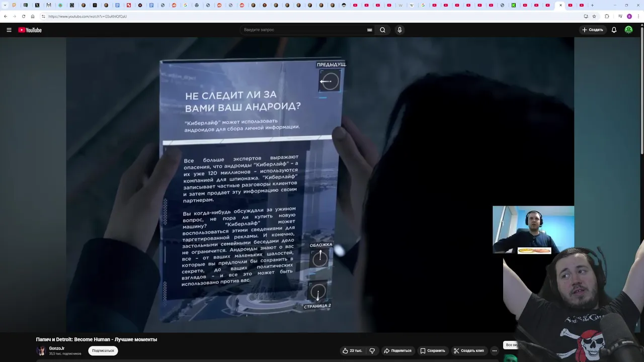Open the YouTube account avatar menu
Screen dimensions: 644x362
tap(628, 30)
